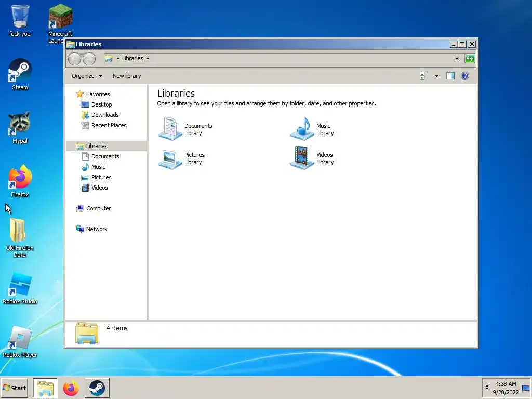Select Roblox Studio desktop shortcut
This screenshot has height=399, width=532.
point(20,288)
